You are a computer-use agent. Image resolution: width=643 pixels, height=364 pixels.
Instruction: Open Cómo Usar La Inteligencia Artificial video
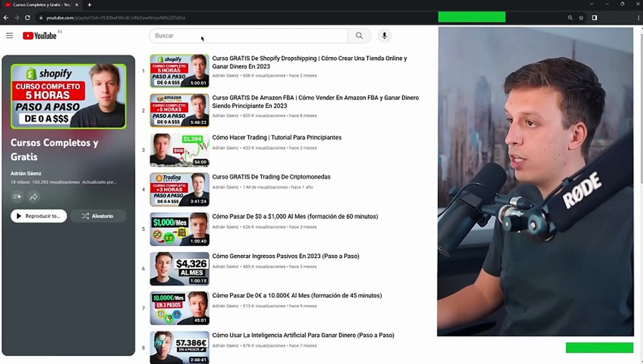point(303,335)
